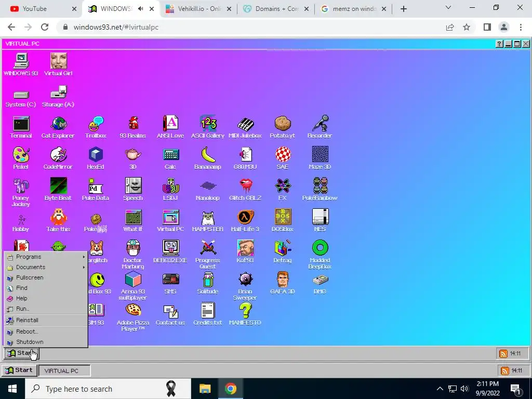Image resolution: width=532 pixels, height=399 pixels.
Task: Select Fullscreen from the Start menu
Action: point(46,277)
